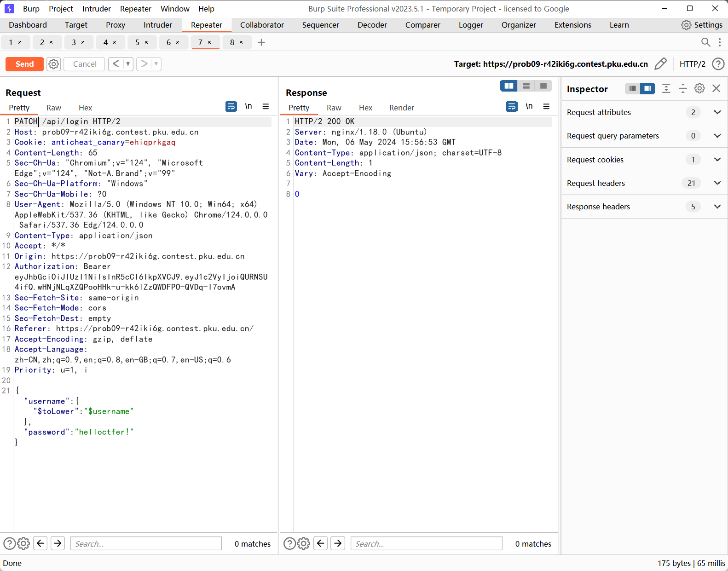Image resolution: width=728 pixels, height=571 pixels.
Task: Select Render view in Response pane
Action: [x=402, y=108]
